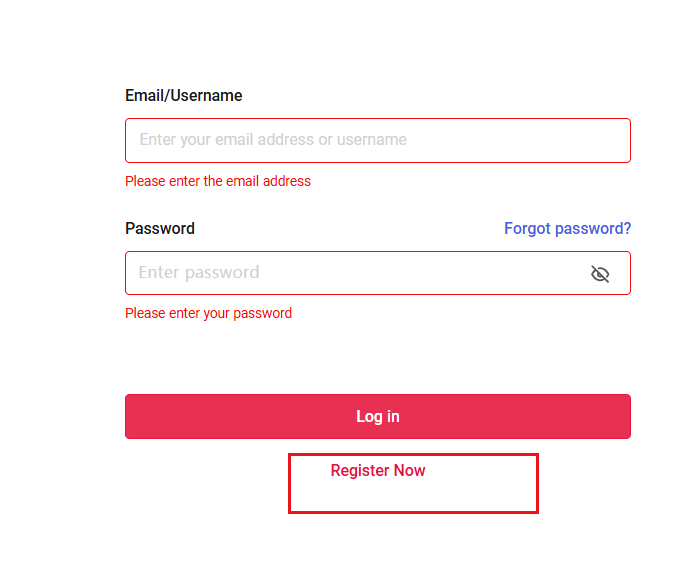This screenshot has width=699, height=562.
Task: Open the Forgot password link
Action: [x=567, y=229]
